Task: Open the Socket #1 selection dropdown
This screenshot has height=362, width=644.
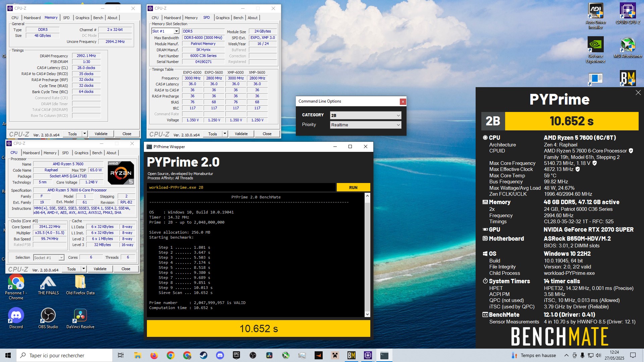Action: (49, 257)
